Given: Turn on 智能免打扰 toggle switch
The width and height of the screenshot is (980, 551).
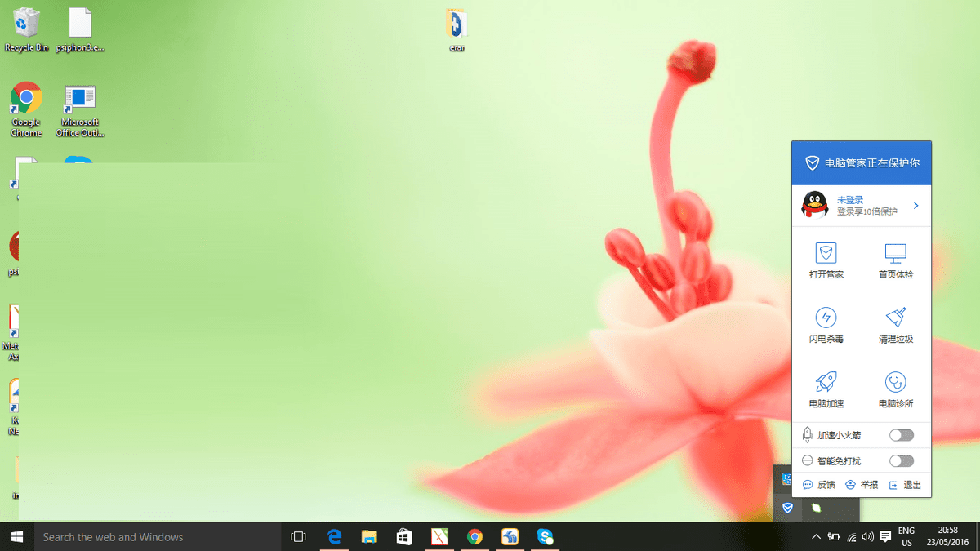Looking at the screenshot, I should click(901, 461).
